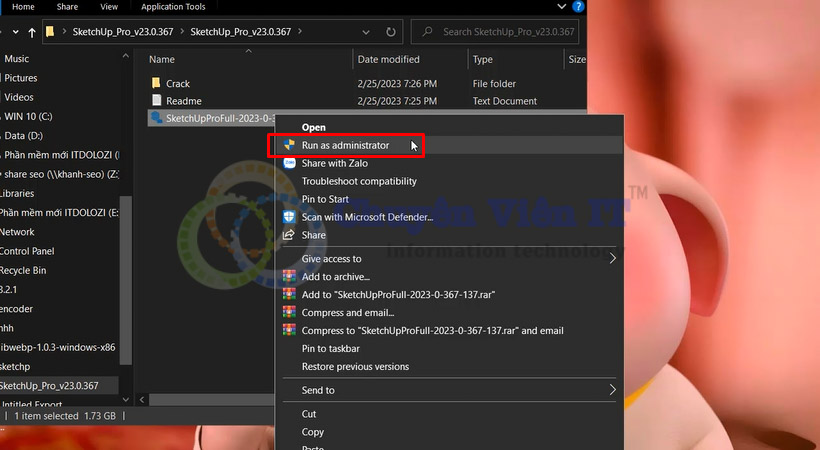The width and height of the screenshot is (820, 450).
Task: Expand the Give access to submenu
Action: pyautogui.click(x=612, y=259)
